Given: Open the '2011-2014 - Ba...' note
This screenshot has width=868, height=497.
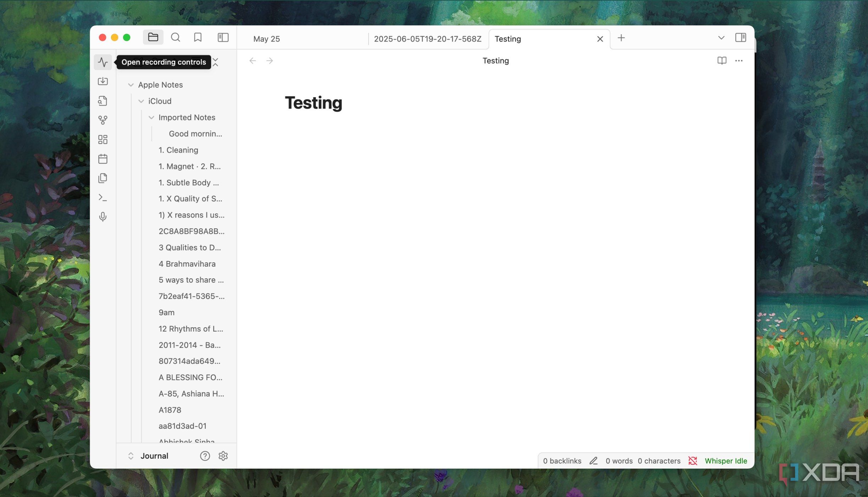Looking at the screenshot, I should tap(190, 345).
